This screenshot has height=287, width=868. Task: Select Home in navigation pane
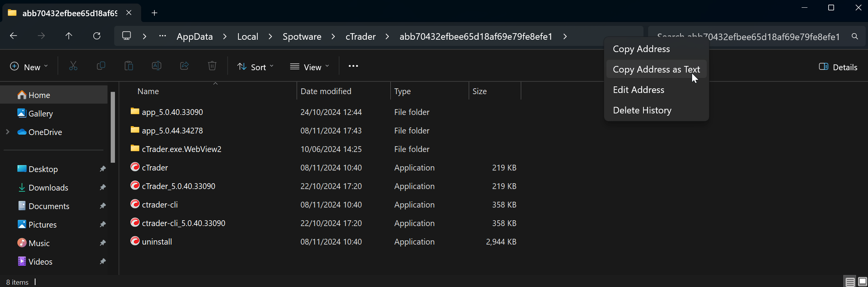point(54,95)
